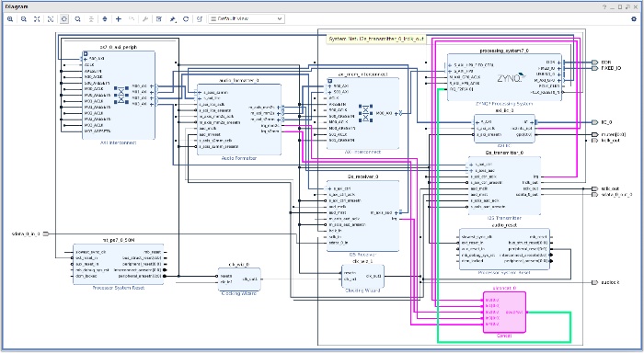Image resolution: width=644 pixels, height=353 pixels.
Task: Toggle the auto-fit selection toolbar button
Action: click(64, 19)
